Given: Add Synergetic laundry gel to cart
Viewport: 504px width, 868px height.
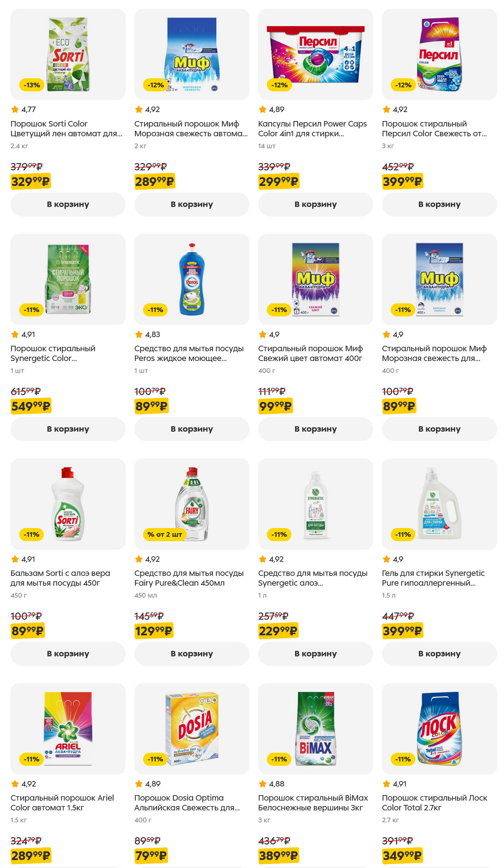Looking at the screenshot, I should click(x=439, y=654).
